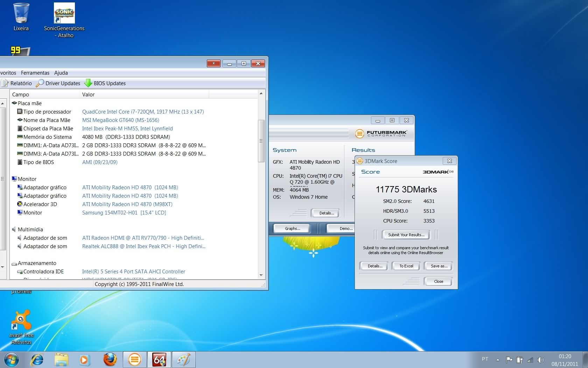Image resolution: width=588 pixels, height=368 pixels.
Task: Click the Futuremark Corporation logo
Action: (x=381, y=134)
